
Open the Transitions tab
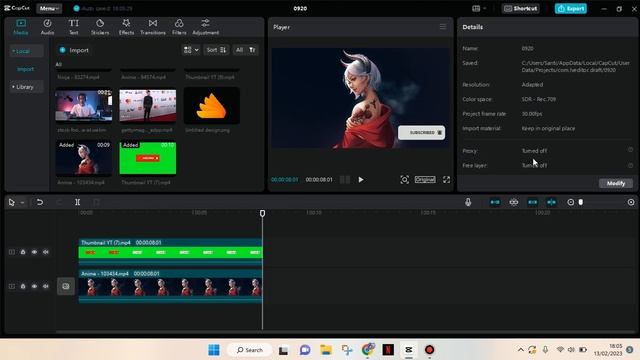pos(153,27)
